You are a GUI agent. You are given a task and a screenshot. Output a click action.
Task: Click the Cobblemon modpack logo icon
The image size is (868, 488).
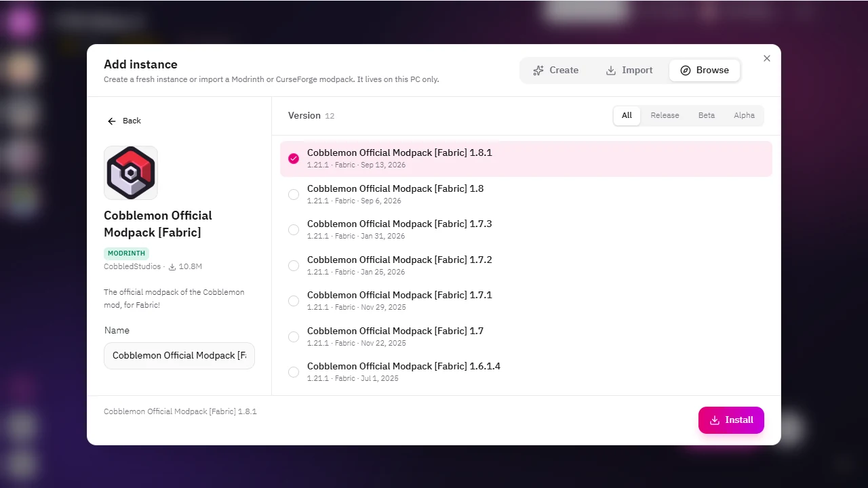pos(131,173)
